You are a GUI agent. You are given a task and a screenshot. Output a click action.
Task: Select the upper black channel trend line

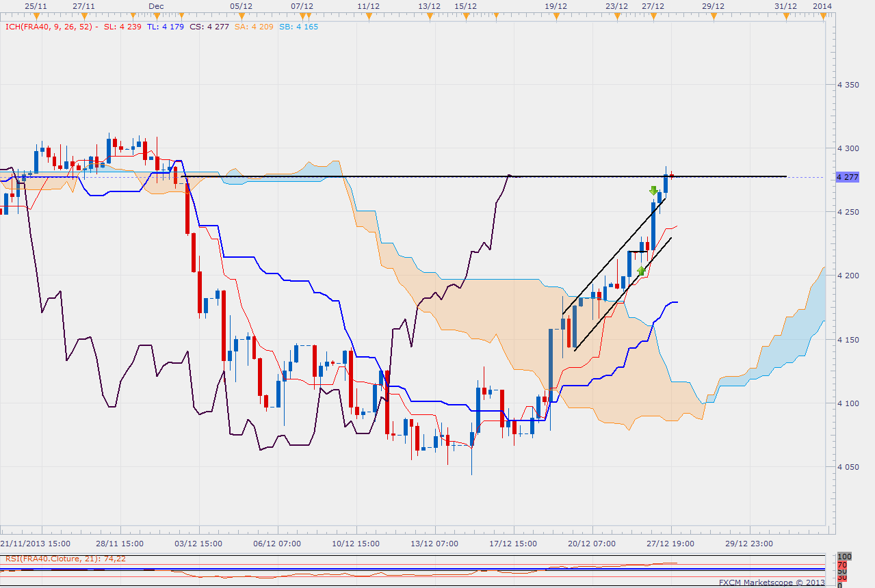[613, 256]
